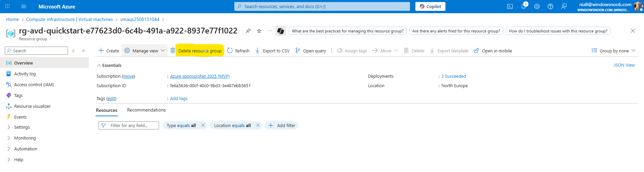Collapse the Essentials section
Image resolution: width=644 pixels, height=172 pixels.
(99, 66)
